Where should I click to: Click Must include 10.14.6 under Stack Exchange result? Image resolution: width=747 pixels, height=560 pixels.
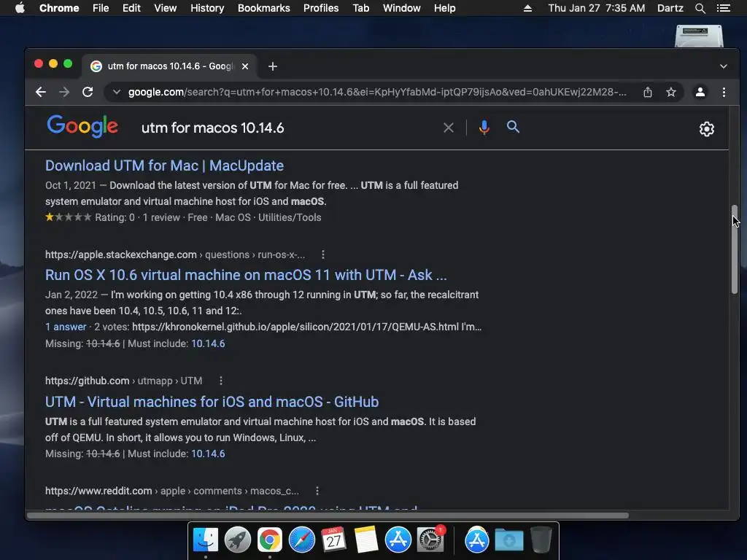click(208, 343)
